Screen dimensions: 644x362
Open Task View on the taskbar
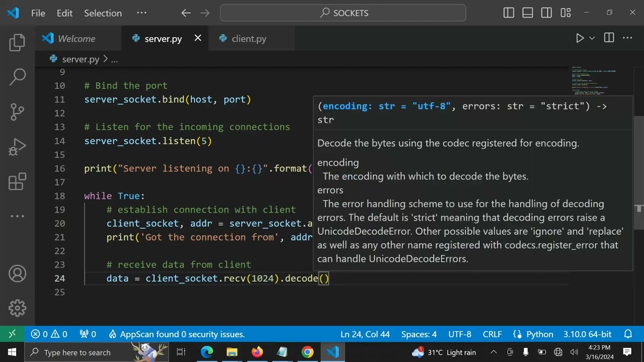click(x=181, y=352)
